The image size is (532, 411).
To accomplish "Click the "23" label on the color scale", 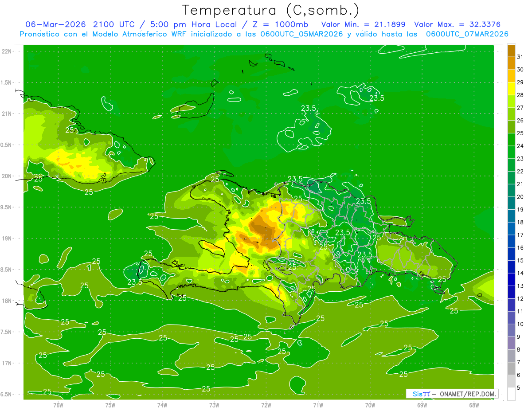I will (520, 159).
